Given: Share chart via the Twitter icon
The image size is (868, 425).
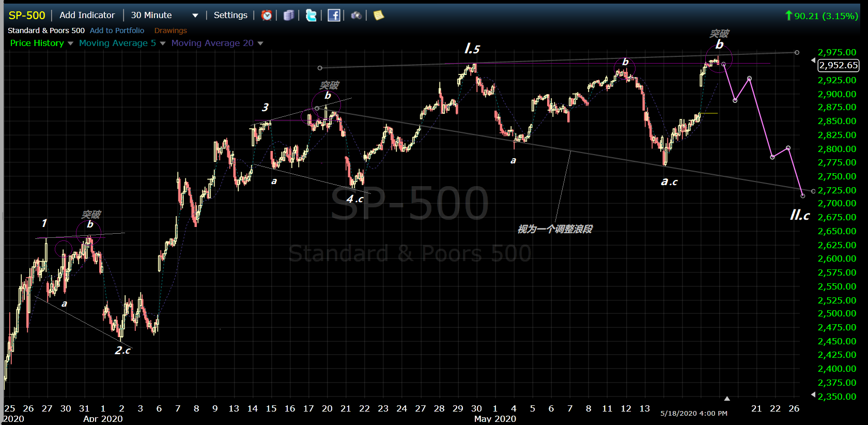Looking at the screenshot, I should coord(311,16).
